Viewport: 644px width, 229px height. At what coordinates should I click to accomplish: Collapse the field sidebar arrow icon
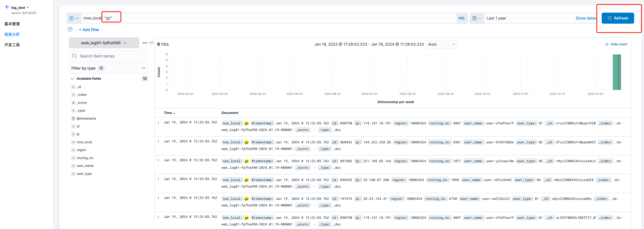151,43
